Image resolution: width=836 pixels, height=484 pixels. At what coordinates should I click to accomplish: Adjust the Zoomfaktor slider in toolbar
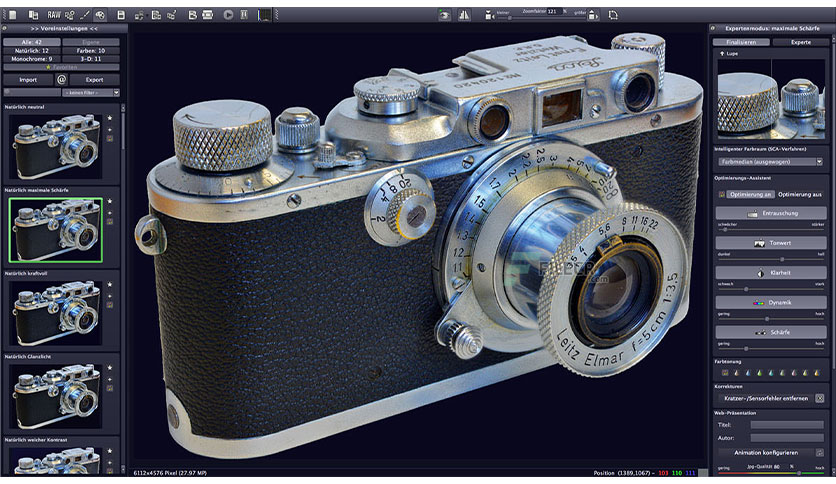[x=541, y=18]
